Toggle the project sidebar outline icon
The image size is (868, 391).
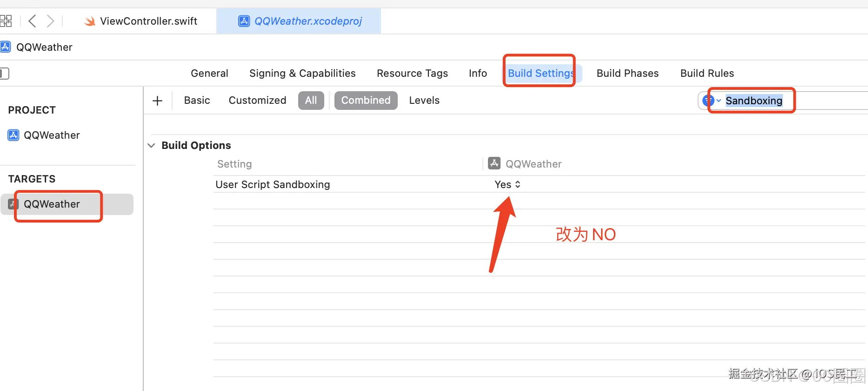pos(4,73)
